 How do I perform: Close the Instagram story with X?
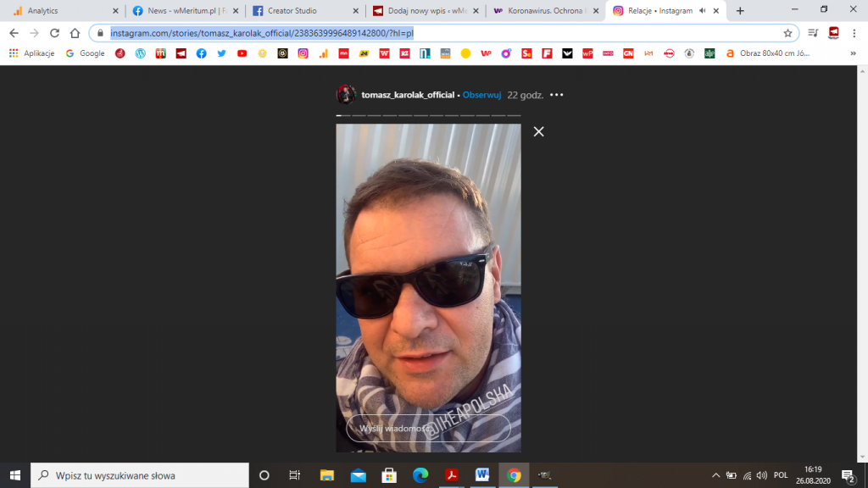point(538,131)
